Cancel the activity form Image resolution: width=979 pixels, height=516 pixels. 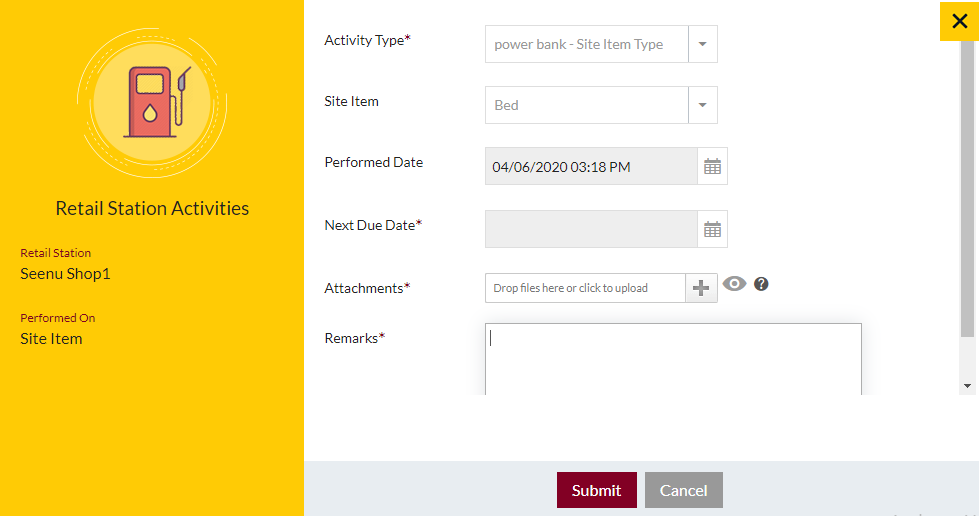point(684,490)
